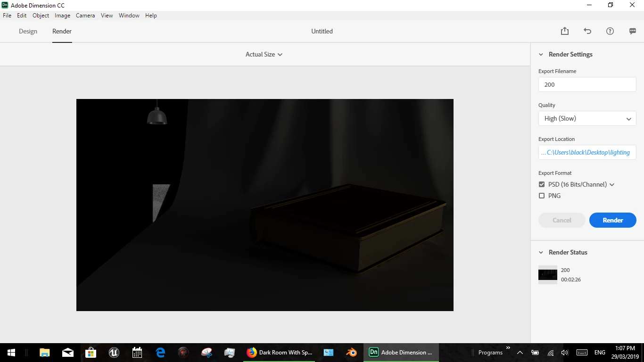
Task: Open the Camera menu
Action: pos(85,16)
